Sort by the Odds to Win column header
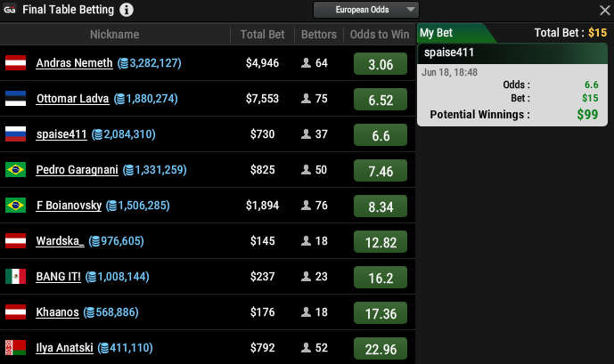 381,35
